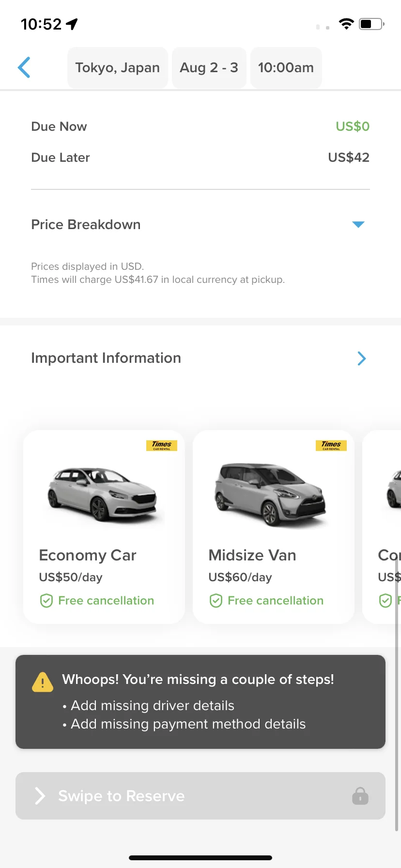Tap the Swipe to Reserve slider
Image resolution: width=401 pixels, height=868 pixels.
pos(200,796)
